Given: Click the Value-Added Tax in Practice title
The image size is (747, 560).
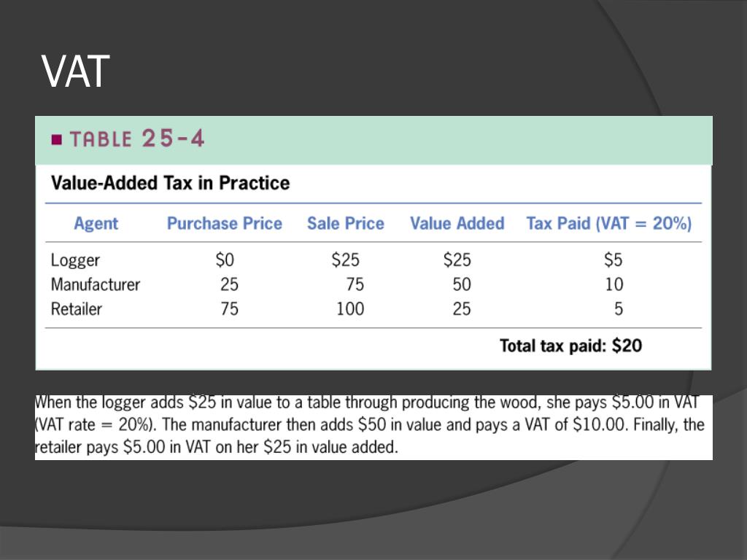Looking at the screenshot, I should pos(170,182).
